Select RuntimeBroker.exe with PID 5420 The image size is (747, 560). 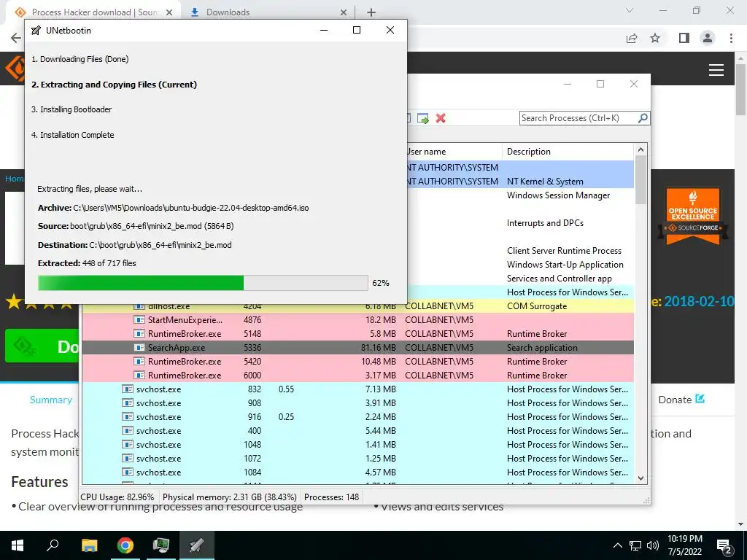tap(357, 362)
